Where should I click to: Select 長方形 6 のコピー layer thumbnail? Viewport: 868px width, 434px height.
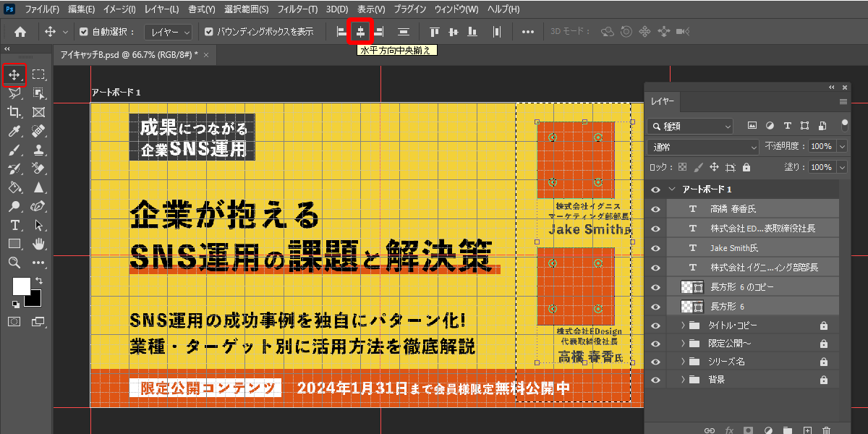693,287
